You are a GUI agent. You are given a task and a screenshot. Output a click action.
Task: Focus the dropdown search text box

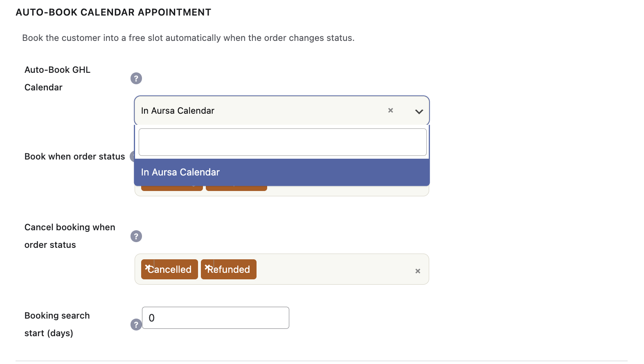283,142
